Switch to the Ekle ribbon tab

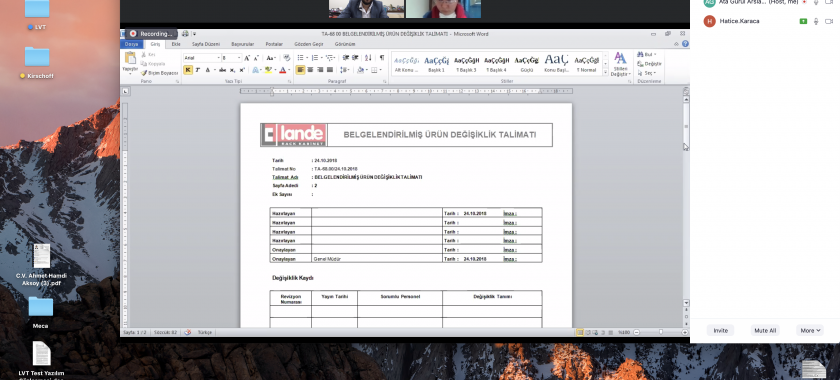176,44
